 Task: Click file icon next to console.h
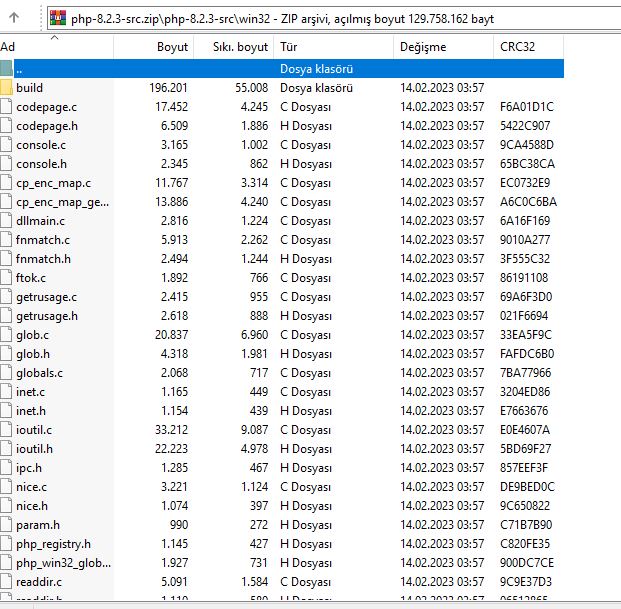pyautogui.click(x=6, y=164)
